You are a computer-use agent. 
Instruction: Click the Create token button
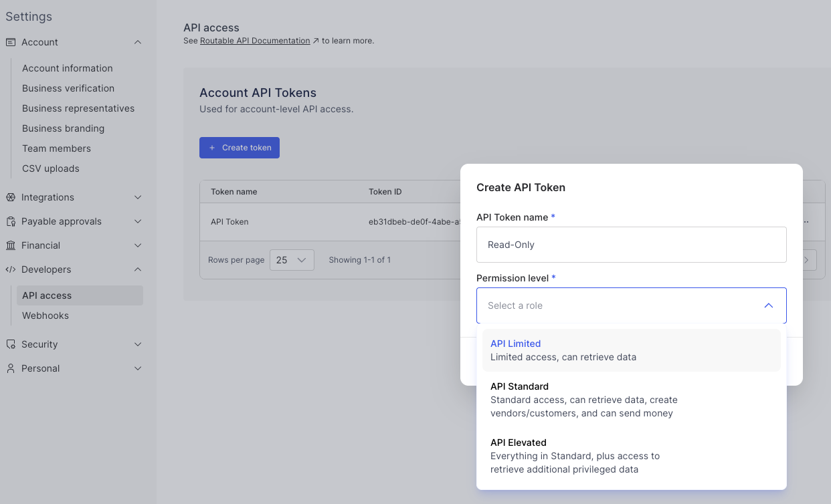click(x=240, y=148)
